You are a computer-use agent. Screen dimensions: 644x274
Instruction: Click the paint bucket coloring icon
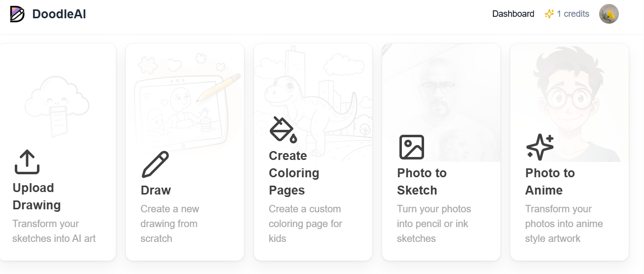284,130
